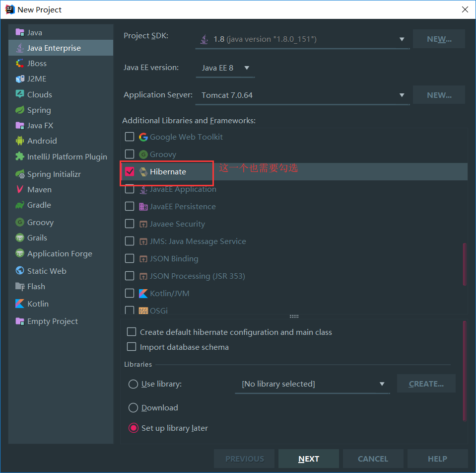Enable Create default hibernate configuration checkbox
The image size is (476, 473).
point(132,332)
